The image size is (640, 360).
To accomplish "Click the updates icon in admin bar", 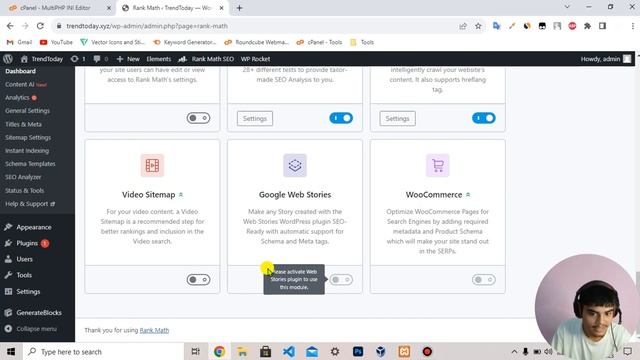I will pyautogui.click(x=78, y=59).
